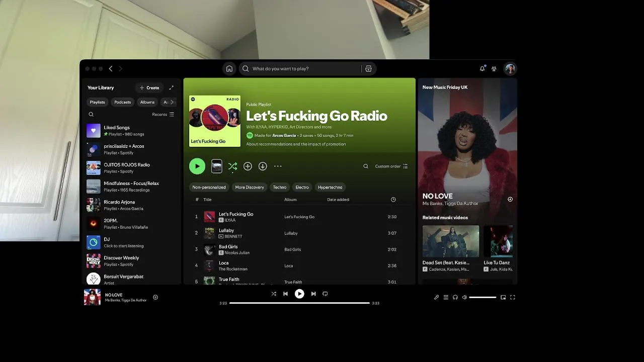Open the notifications bell
Screen dimensions: 644x362
click(x=482, y=69)
